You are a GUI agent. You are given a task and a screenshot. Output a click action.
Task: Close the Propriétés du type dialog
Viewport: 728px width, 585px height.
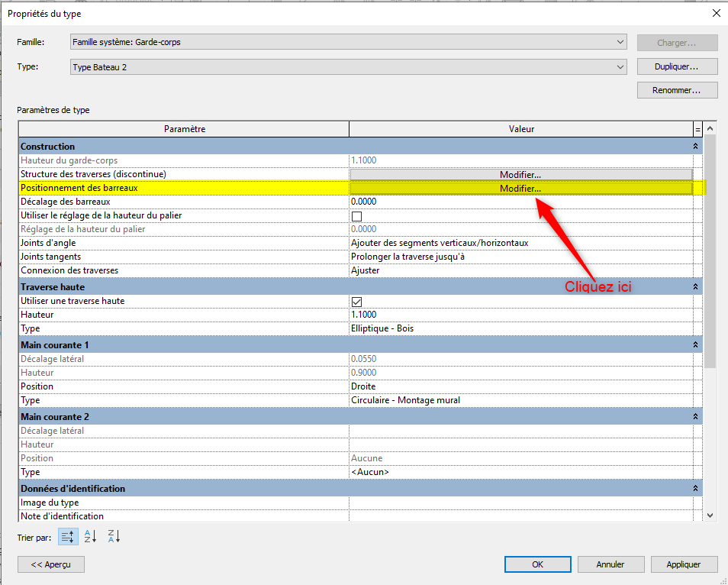pos(717,14)
